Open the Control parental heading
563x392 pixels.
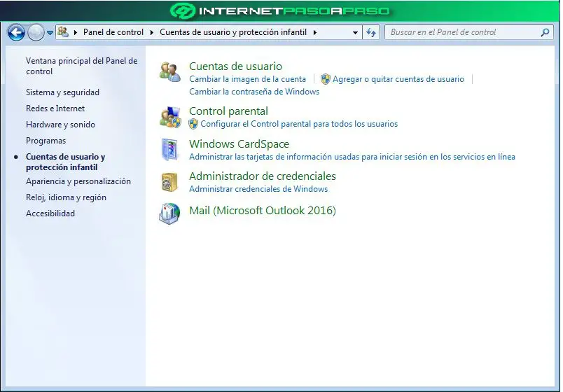(228, 111)
